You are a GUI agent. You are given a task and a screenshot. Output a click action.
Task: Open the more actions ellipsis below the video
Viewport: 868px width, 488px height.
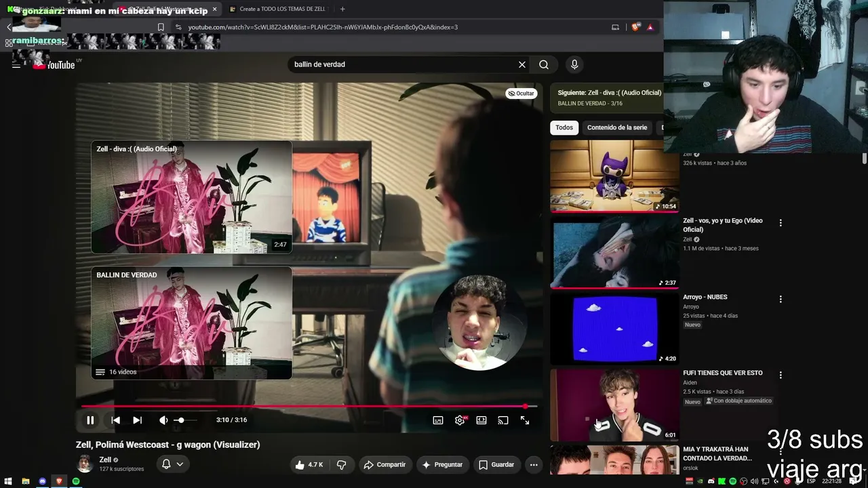point(534,465)
